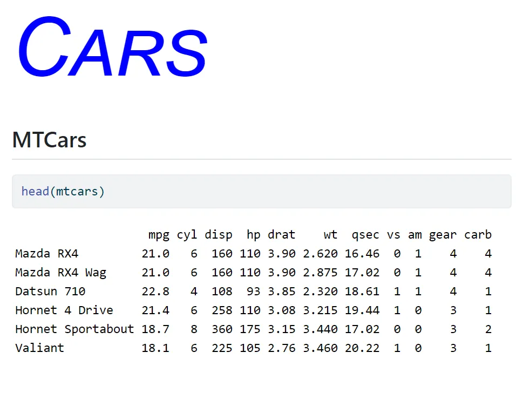The image size is (523, 420).
Task: Click the gear column header
Action: pos(443,235)
